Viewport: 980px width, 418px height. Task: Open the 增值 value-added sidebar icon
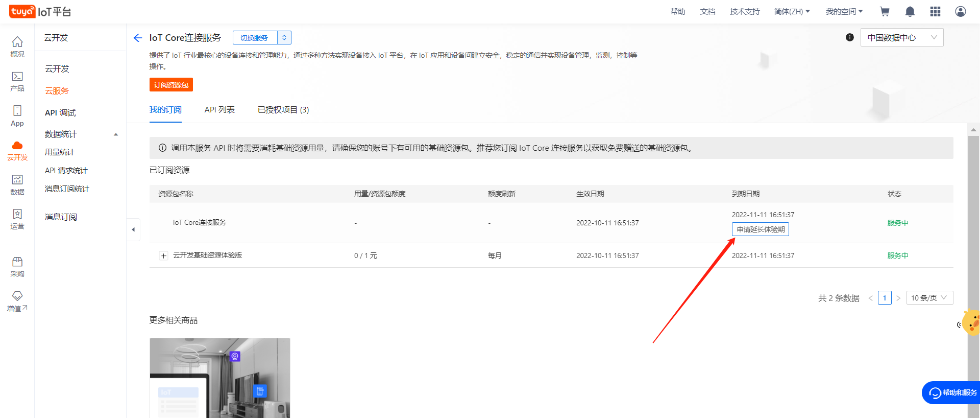pyautogui.click(x=17, y=301)
